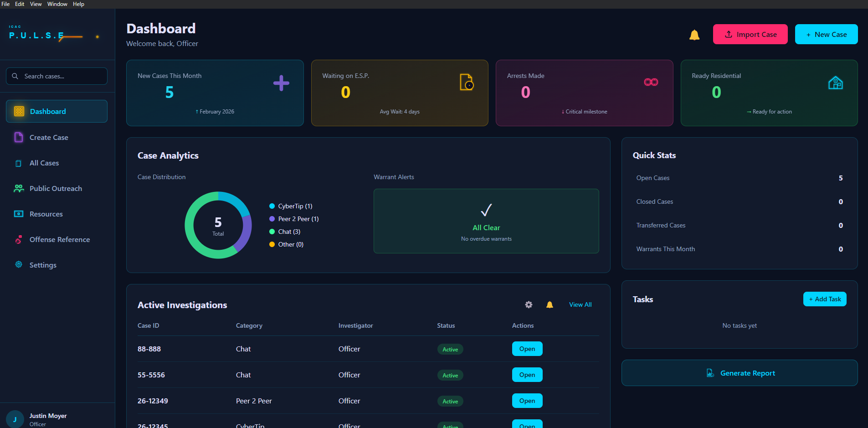Click the Active status badge for 26-12349
The height and width of the screenshot is (428, 868).
point(450,401)
